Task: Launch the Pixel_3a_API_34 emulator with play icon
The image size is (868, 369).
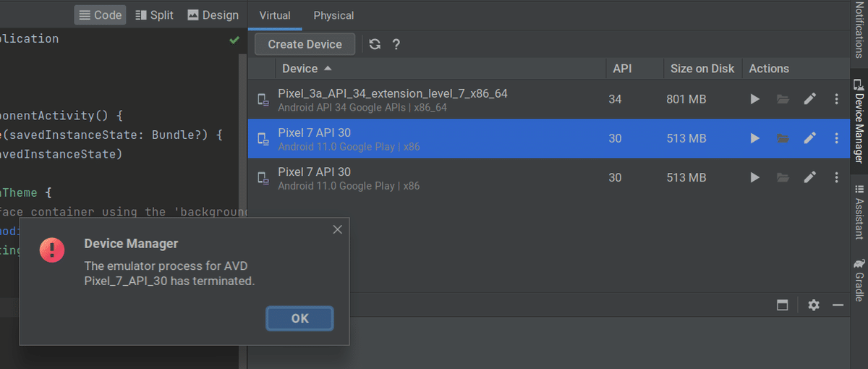Action: (754, 99)
